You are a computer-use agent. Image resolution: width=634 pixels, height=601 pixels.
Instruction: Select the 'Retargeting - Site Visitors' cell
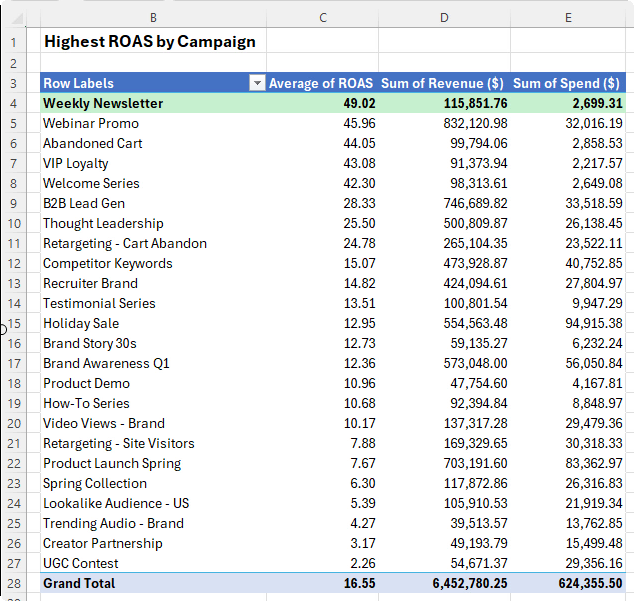click(153, 443)
